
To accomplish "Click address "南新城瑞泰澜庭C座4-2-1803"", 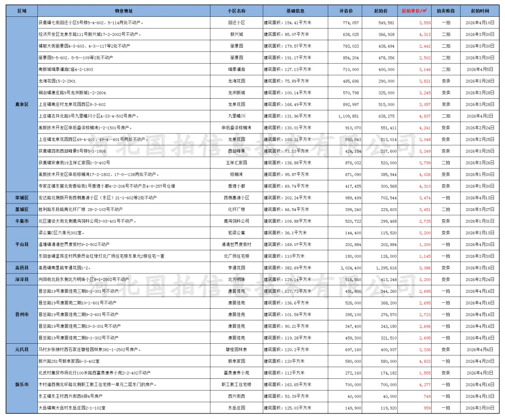I will (x=66, y=69).
